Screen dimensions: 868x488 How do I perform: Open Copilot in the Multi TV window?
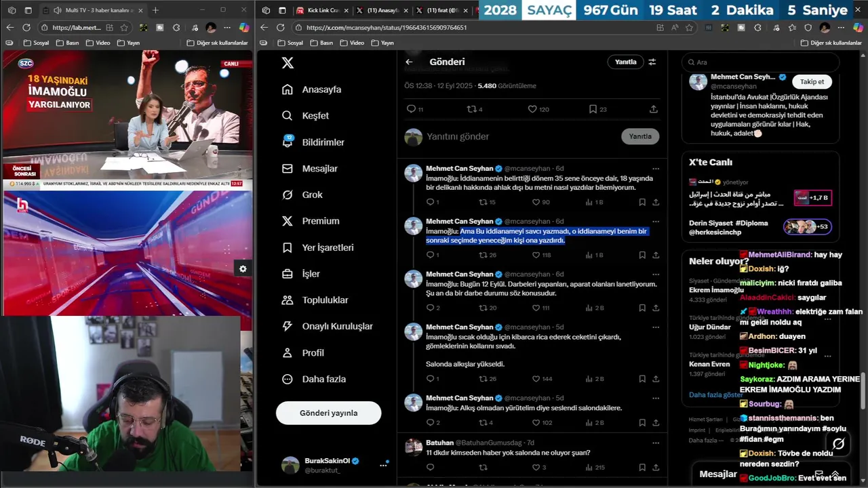click(x=244, y=28)
